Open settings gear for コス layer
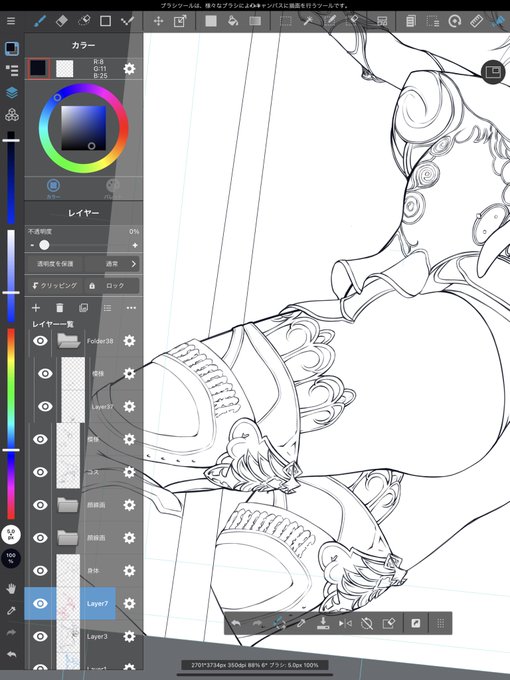The height and width of the screenshot is (680, 510). coord(129,472)
